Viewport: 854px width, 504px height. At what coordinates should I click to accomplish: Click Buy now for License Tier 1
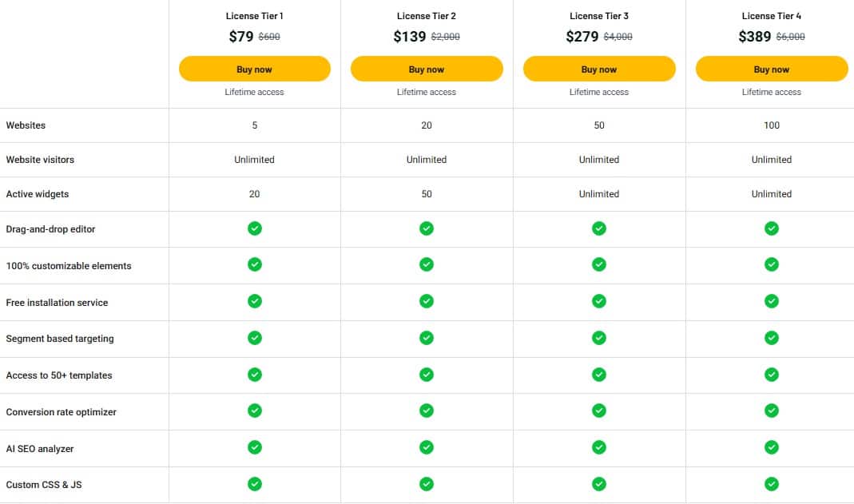point(254,69)
